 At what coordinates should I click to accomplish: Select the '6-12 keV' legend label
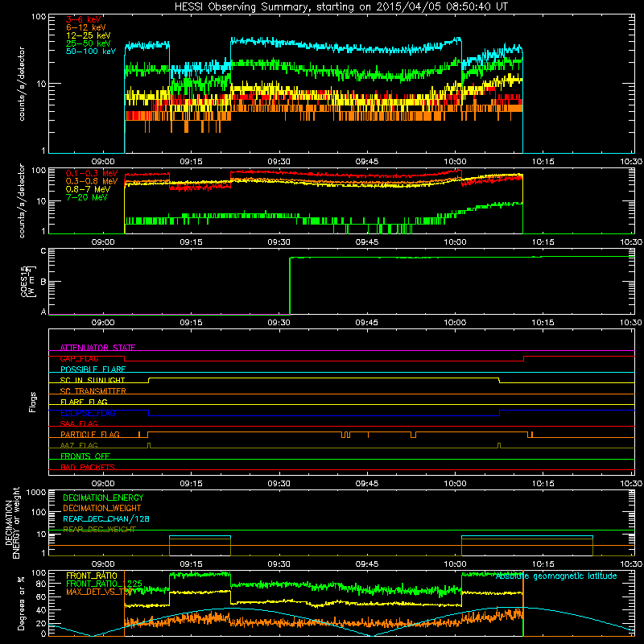pyautogui.click(x=86, y=27)
